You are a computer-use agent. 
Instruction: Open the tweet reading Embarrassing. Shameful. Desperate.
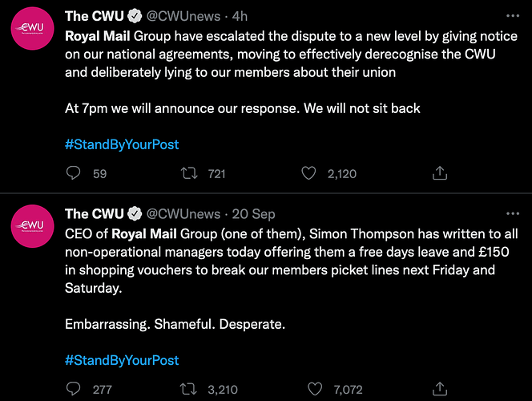175,324
